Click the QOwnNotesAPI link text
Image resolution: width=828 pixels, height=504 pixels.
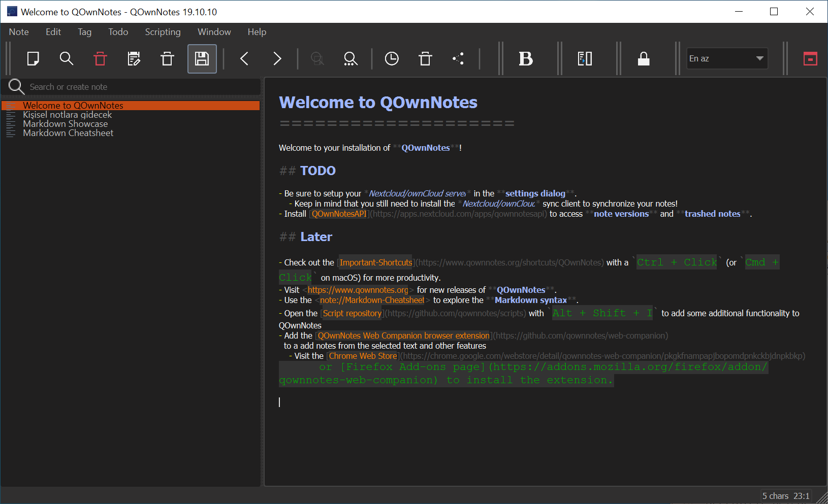point(339,214)
